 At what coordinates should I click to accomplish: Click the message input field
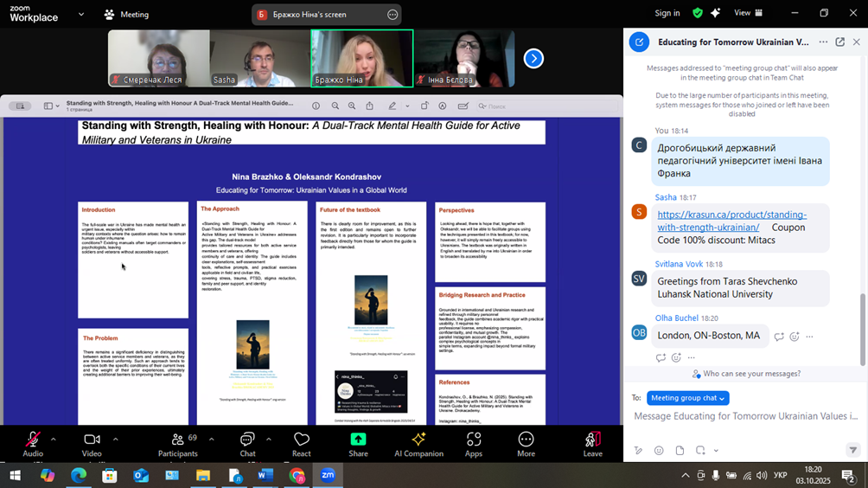(x=744, y=417)
